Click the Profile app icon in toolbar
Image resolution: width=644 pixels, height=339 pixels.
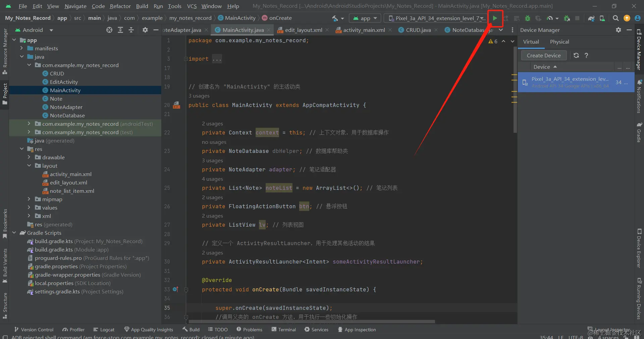pos(549,18)
